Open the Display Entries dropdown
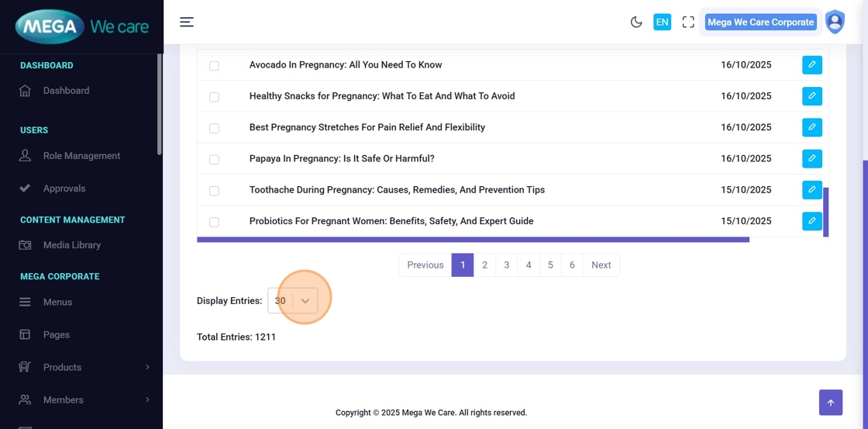Image resolution: width=868 pixels, height=429 pixels. (293, 301)
